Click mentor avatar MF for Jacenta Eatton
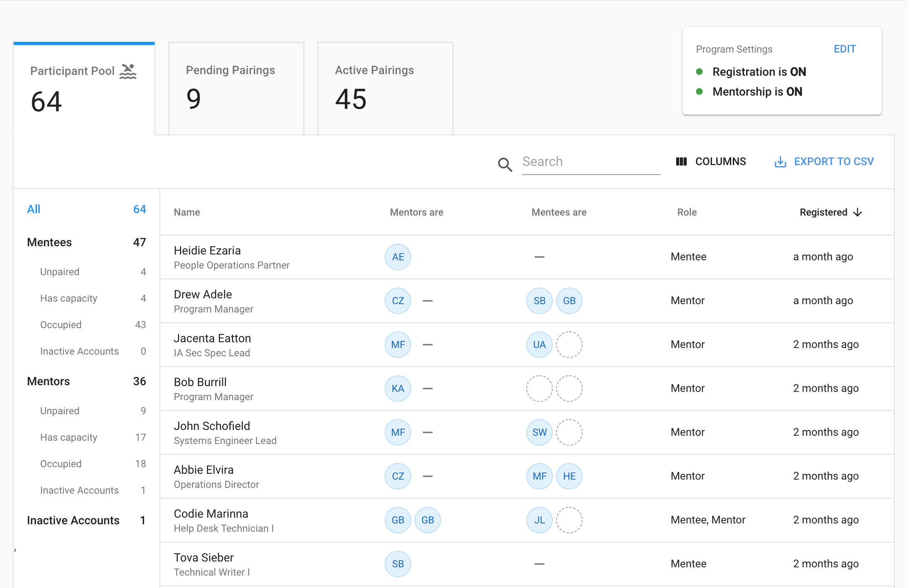This screenshot has width=908, height=588. tap(397, 344)
